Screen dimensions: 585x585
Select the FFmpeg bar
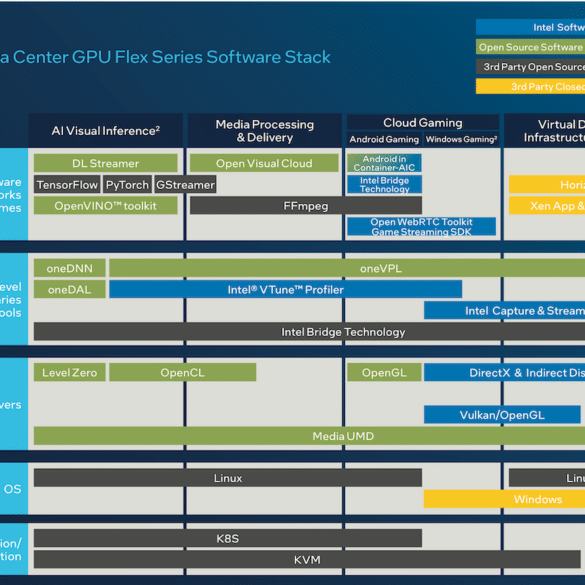(x=306, y=206)
